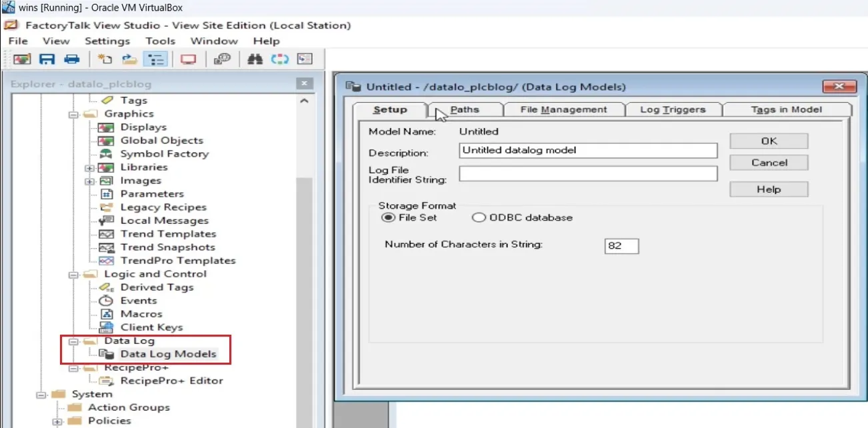This screenshot has width=868, height=428.
Task: Click Cancel in Data Log Models dialog
Action: 769,163
